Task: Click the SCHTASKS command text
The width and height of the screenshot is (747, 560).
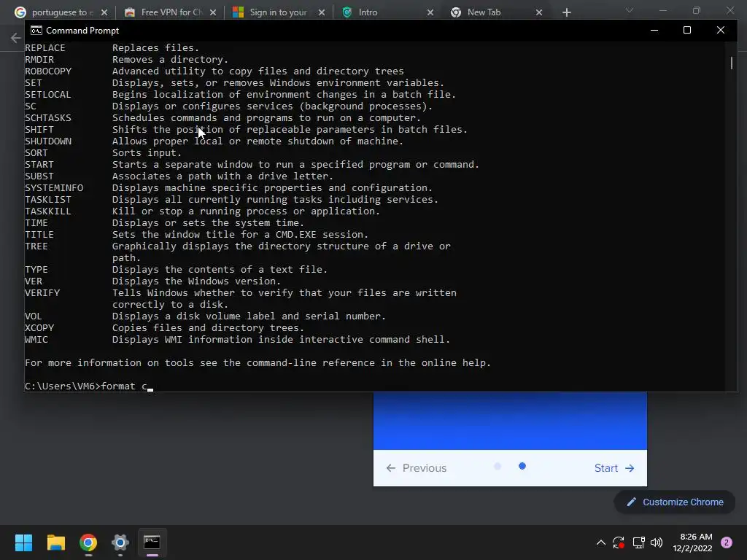Action: coord(48,117)
